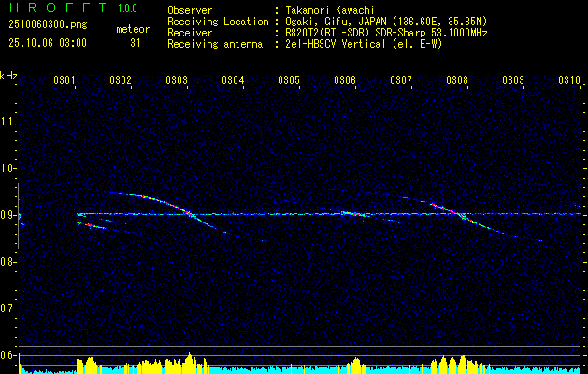Click the bright echo burst near 0306

(x=353, y=214)
